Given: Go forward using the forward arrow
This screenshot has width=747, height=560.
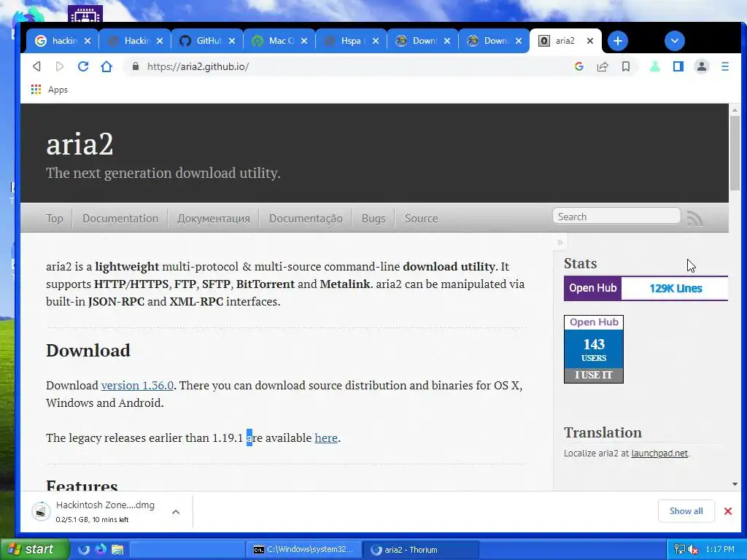Looking at the screenshot, I should (60, 66).
